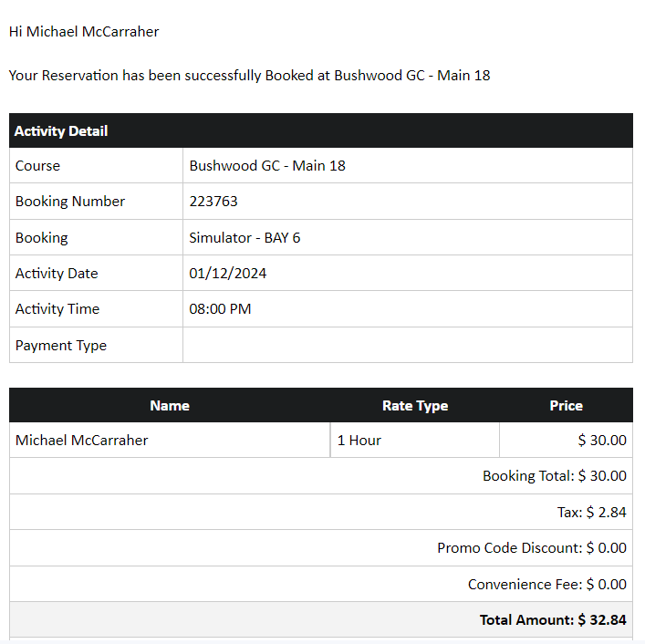Screen dimensions: 645x644
Task: Select booking number 223763
Action: click(213, 201)
